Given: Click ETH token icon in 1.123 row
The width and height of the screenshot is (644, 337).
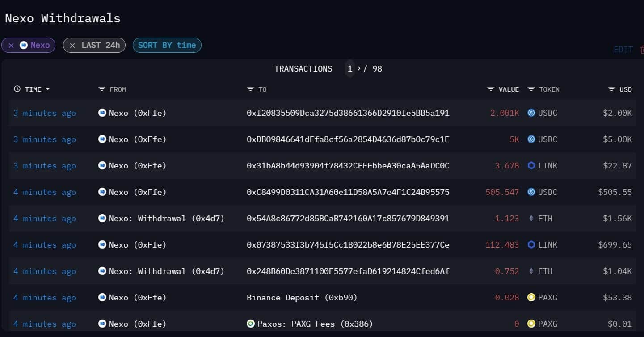Looking at the screenshot, I should point(531,219).
